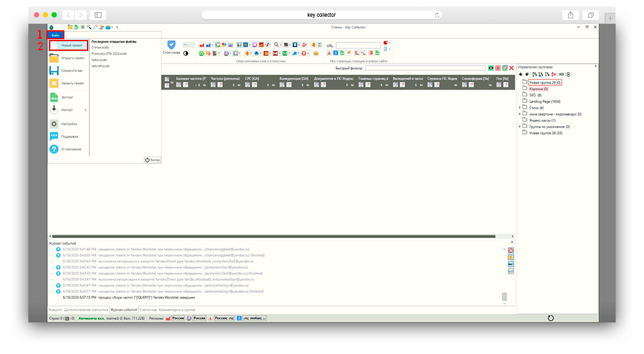Click the magnifier search suggestions icon

(x=276, y=45)
